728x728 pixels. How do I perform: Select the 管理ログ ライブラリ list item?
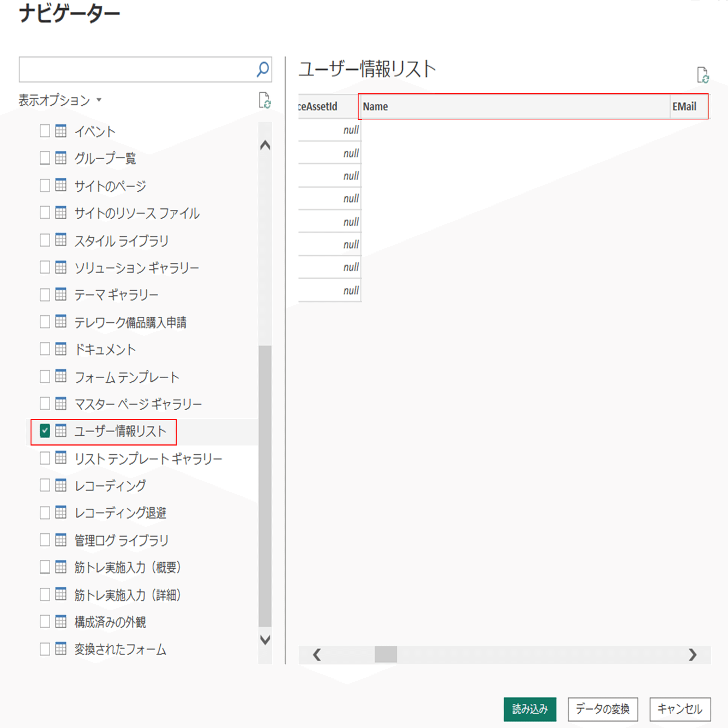click(x=122, y=540)
